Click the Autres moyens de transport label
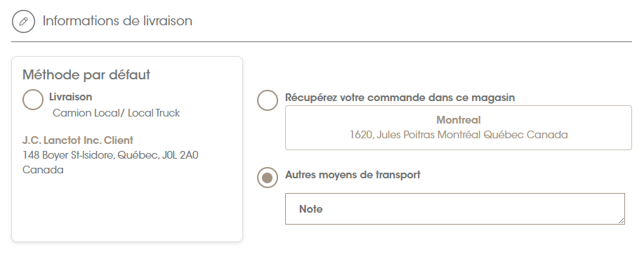This screenshot has height=259, width=644. (353, 175)
